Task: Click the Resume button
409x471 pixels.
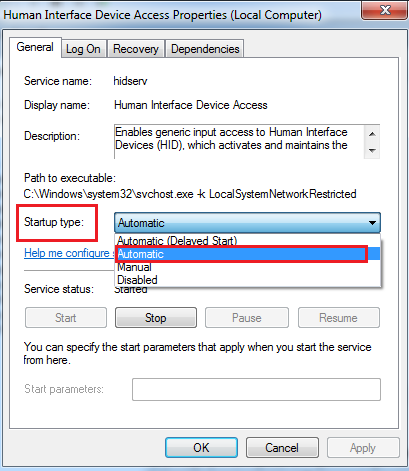Action: click(x=339, y=318)
